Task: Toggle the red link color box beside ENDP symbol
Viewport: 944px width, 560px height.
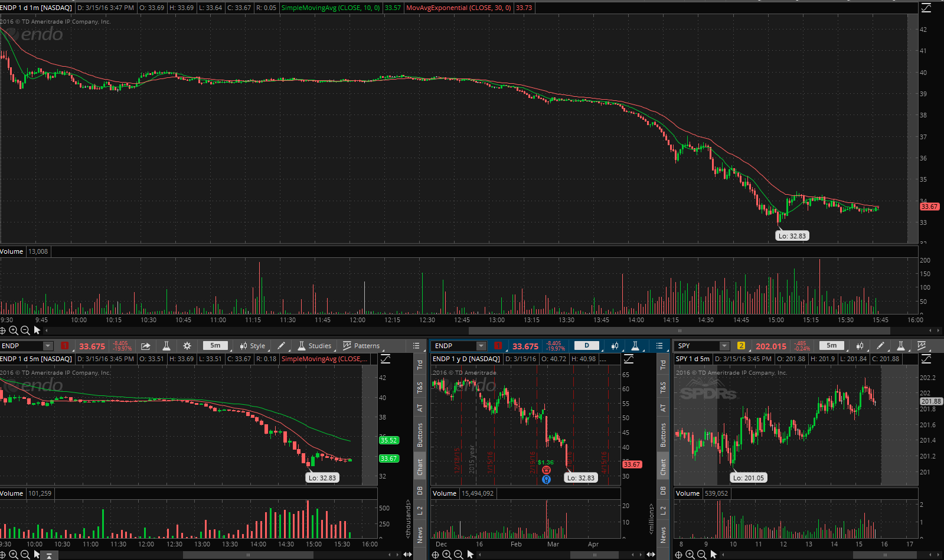Action: pyautogui.click(x=64, y=346)
